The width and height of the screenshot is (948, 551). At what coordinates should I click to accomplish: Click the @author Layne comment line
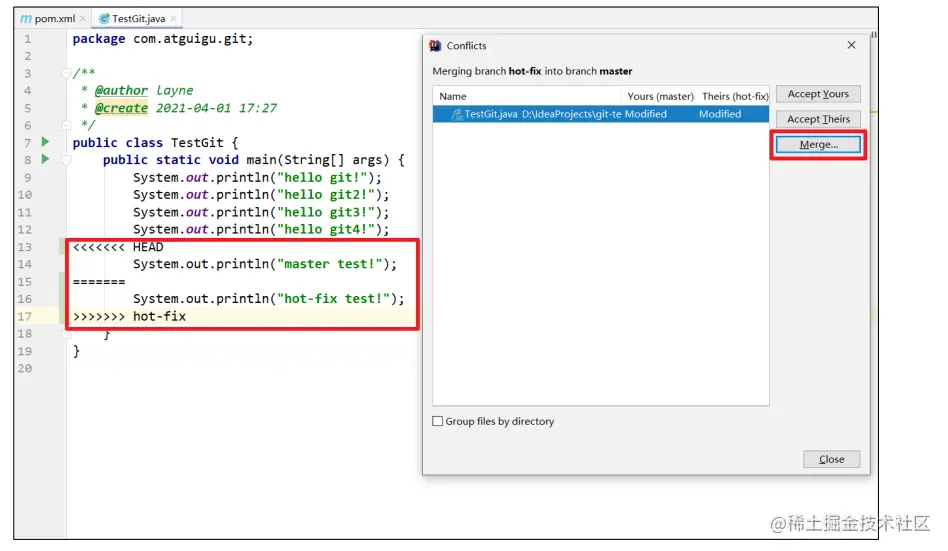138,91
